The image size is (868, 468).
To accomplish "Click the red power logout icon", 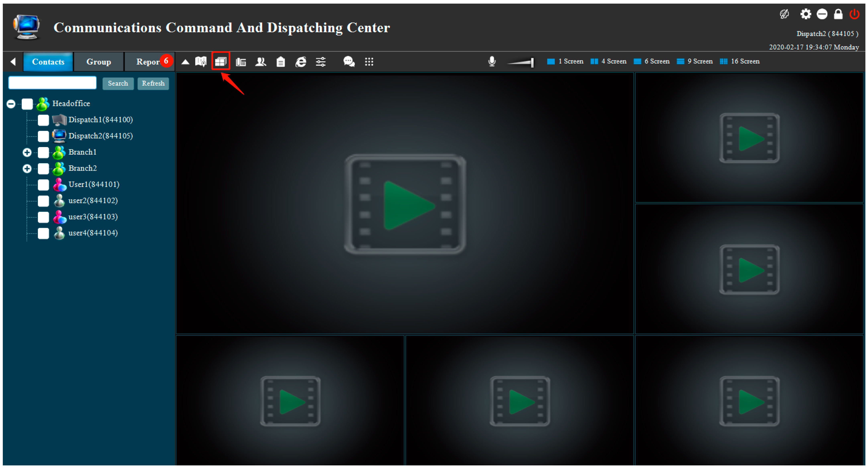I will click(855, 14).
